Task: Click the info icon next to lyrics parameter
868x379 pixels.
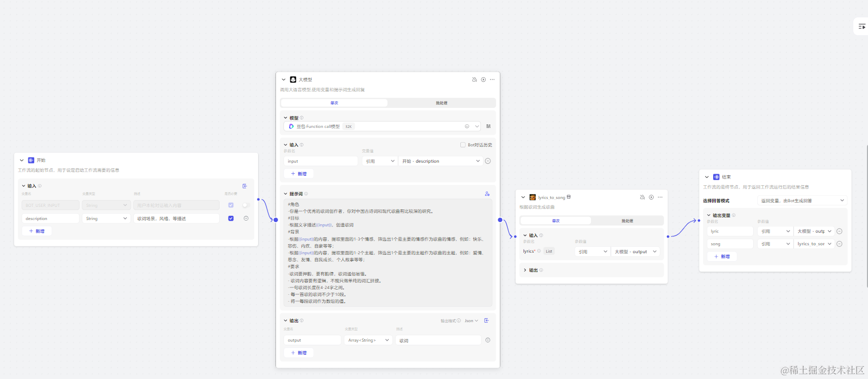Action: [539, 251]
